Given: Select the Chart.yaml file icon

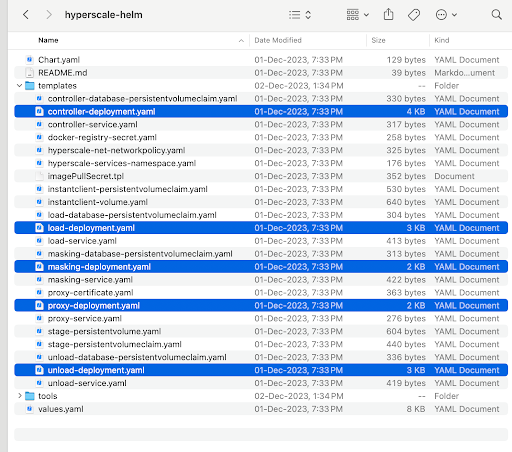Looking at the screenshot, I should click(30, 60).
